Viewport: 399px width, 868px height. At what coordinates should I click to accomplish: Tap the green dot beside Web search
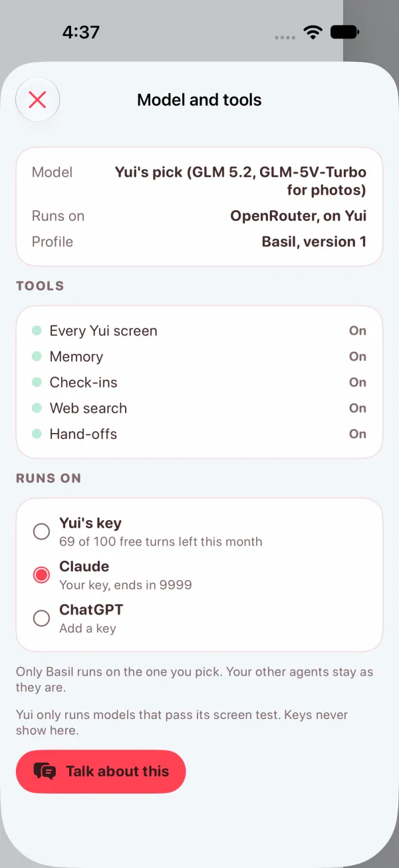[37, 408]
